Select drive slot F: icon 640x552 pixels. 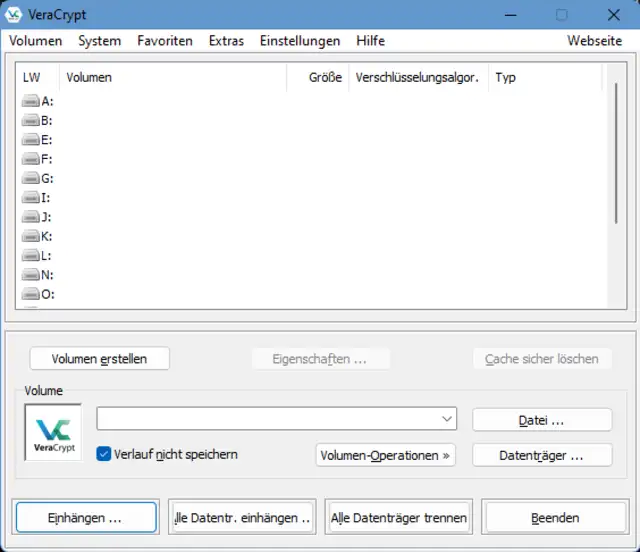tap(31, 159)
